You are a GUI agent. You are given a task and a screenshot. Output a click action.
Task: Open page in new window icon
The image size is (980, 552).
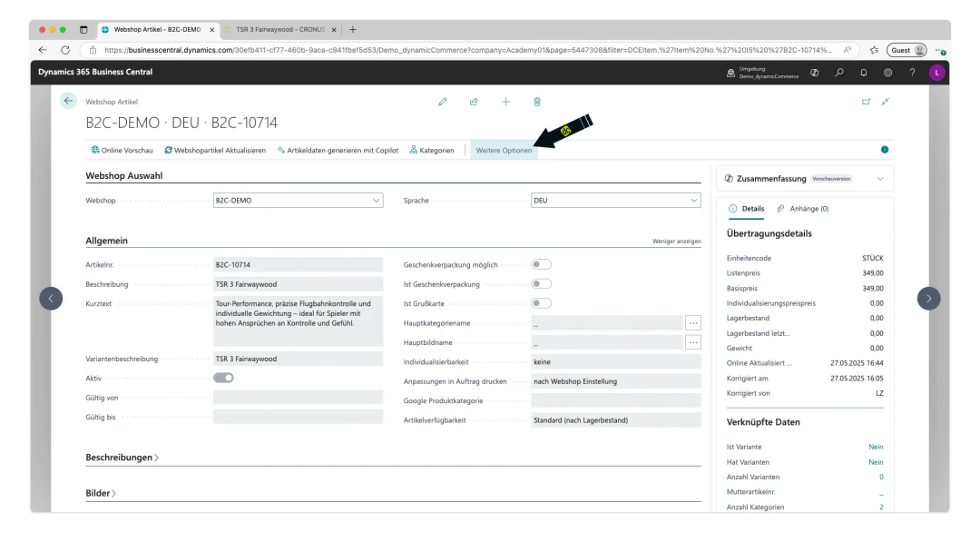(x=867, y=102)
